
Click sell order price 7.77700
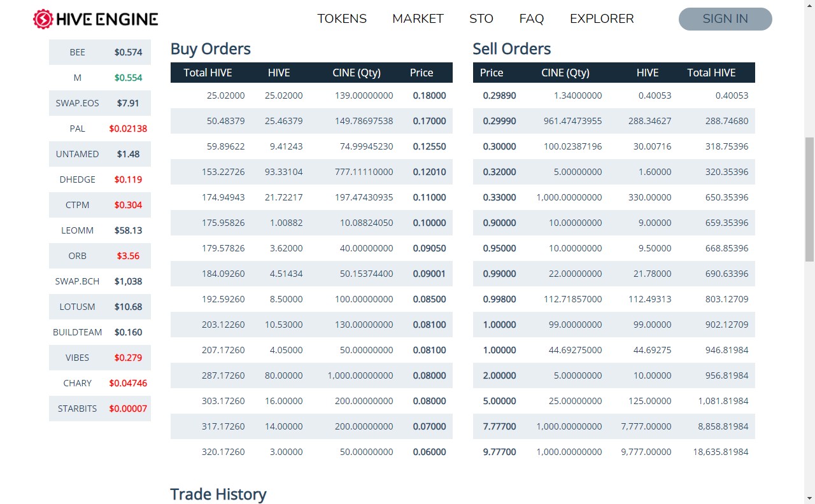[499, 426]
